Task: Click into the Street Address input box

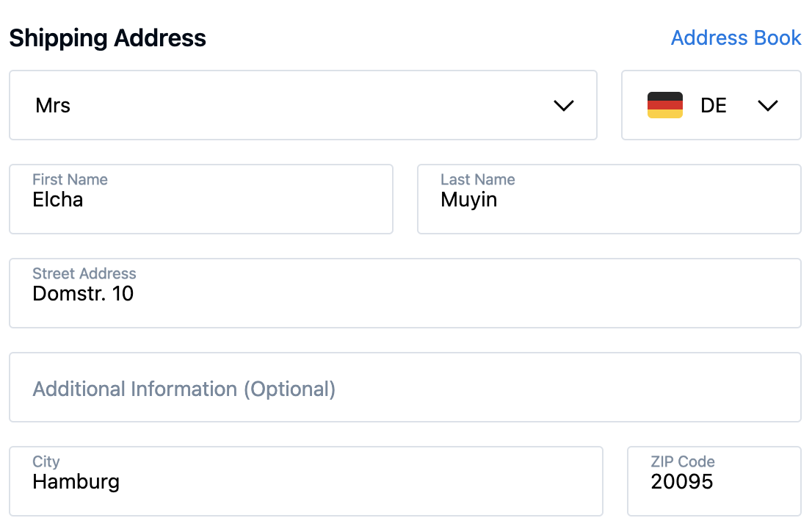Action: pyautogui.click(x=405, y=294)
